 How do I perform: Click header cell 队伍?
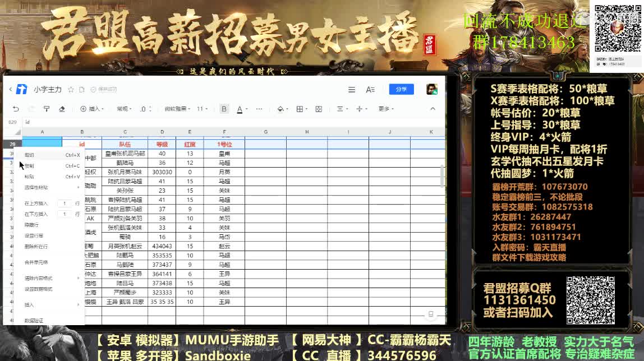(x=125, y=145)
